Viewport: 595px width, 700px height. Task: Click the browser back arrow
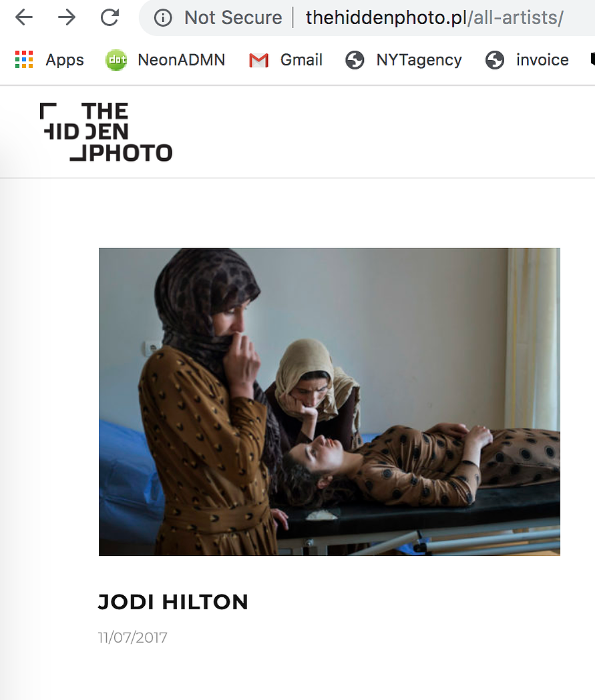coord(24,18)
